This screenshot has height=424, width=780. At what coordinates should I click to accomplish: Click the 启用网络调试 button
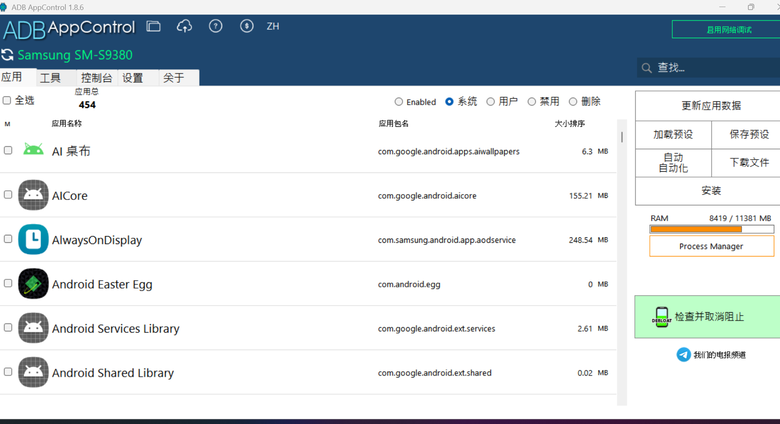[726, 30]
